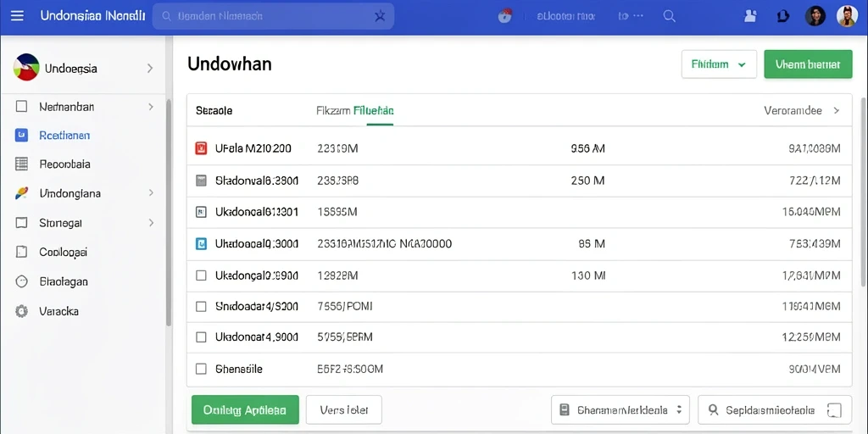Image resolution: width=868 pixels, height=434 pixels.
Task: Click the blue icon of row Ukadoocal9:3000
Action: (201, 243)
